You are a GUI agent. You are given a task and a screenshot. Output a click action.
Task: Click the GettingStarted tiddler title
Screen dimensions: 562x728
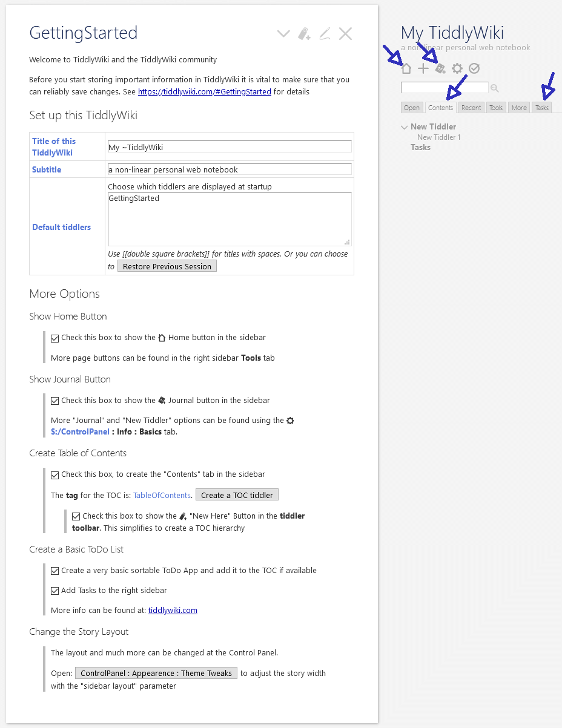coord(84,33)
